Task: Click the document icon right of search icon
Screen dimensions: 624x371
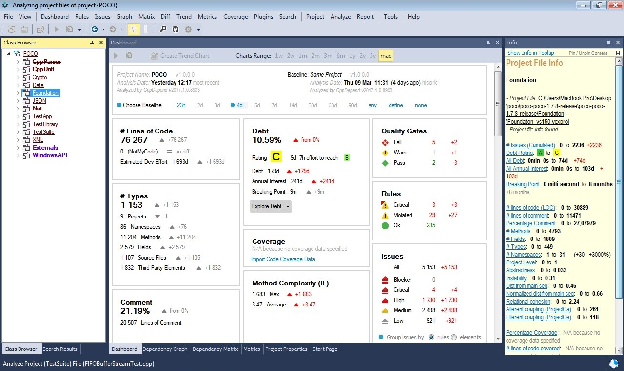Action: tap(176, 29)
